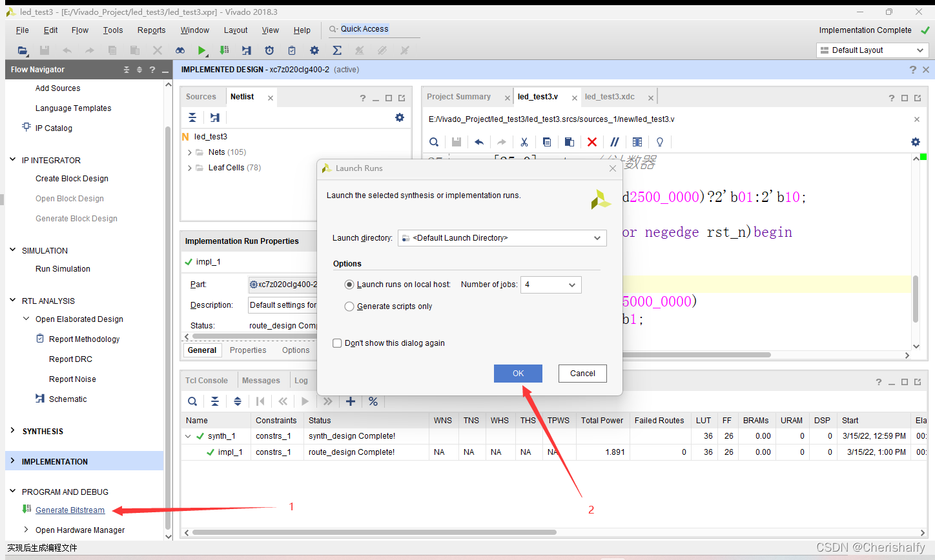
Task: Expand the Leaf Cells (78) tree node
Action: (190, 168)
